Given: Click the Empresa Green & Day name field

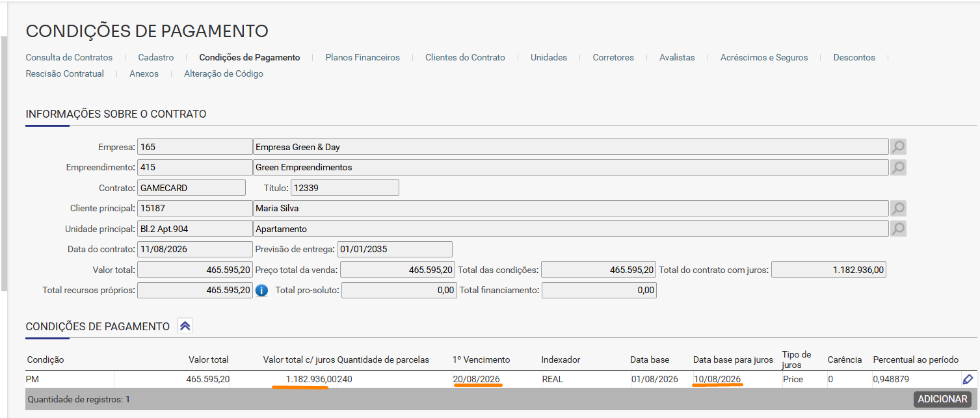Looking at the screenshot, I should pyautogui.click(x=570, y=147).
